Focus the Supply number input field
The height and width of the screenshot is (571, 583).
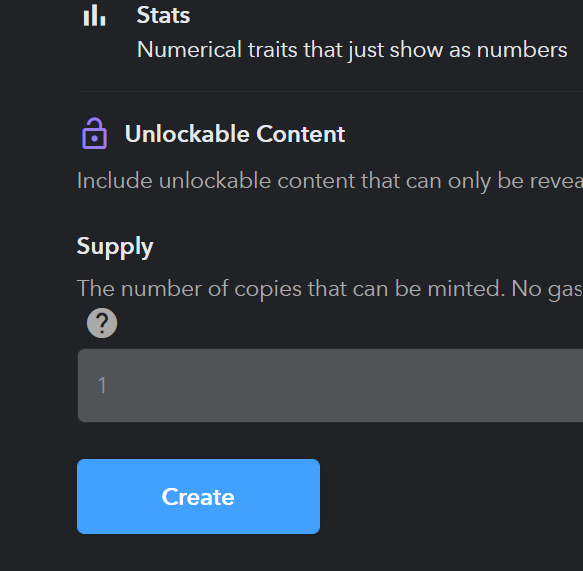(330, 385)
